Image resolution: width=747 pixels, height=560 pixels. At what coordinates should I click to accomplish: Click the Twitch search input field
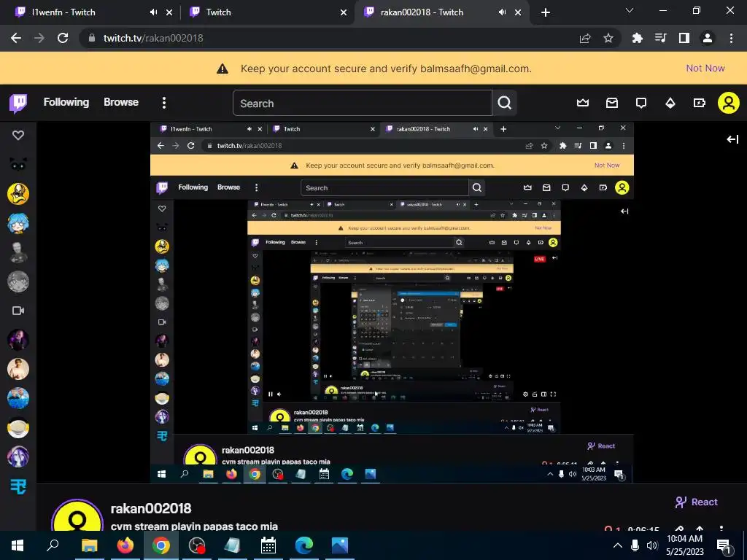pos(362,103)
